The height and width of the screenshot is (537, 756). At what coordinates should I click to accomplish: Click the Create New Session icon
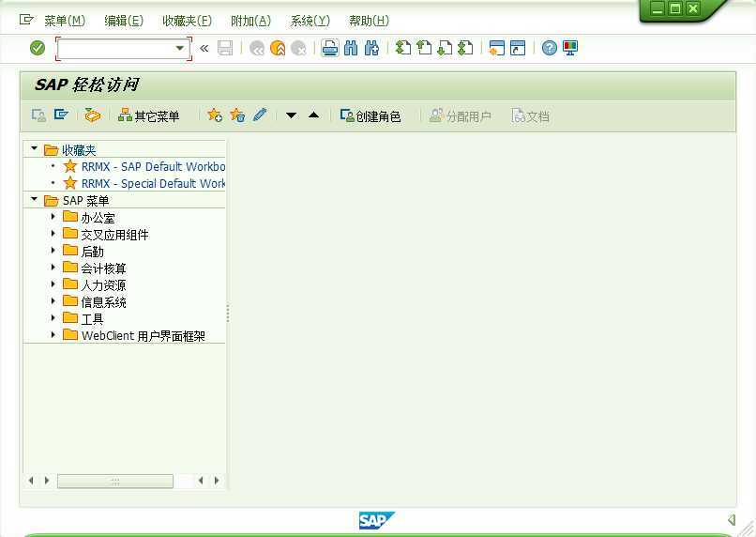496,48
